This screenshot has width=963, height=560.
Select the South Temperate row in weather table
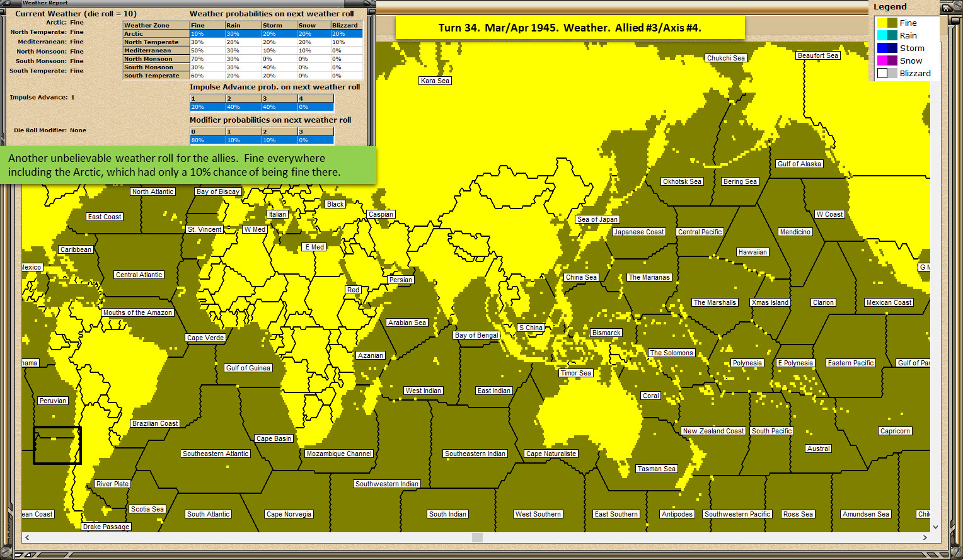click(243, 76)
